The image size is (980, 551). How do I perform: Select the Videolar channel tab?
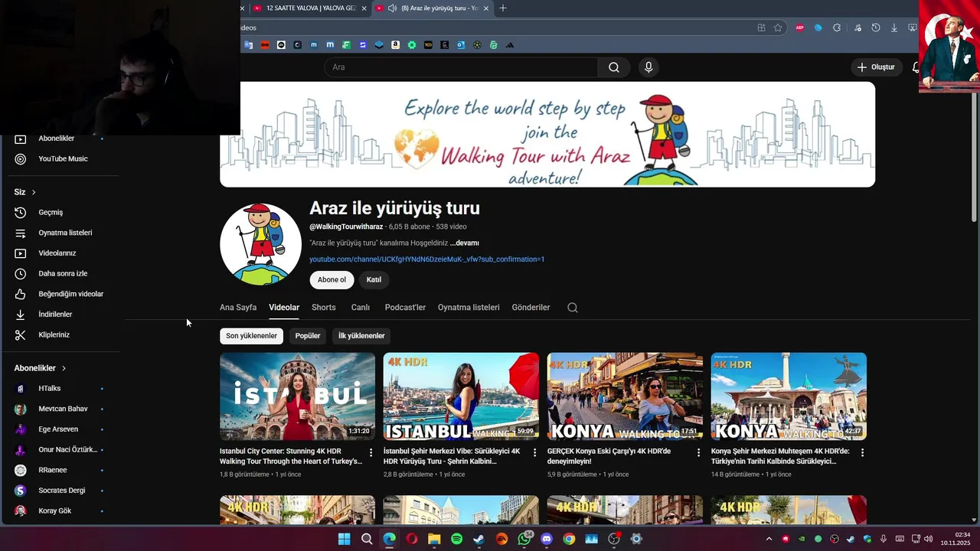click(284, 308)
